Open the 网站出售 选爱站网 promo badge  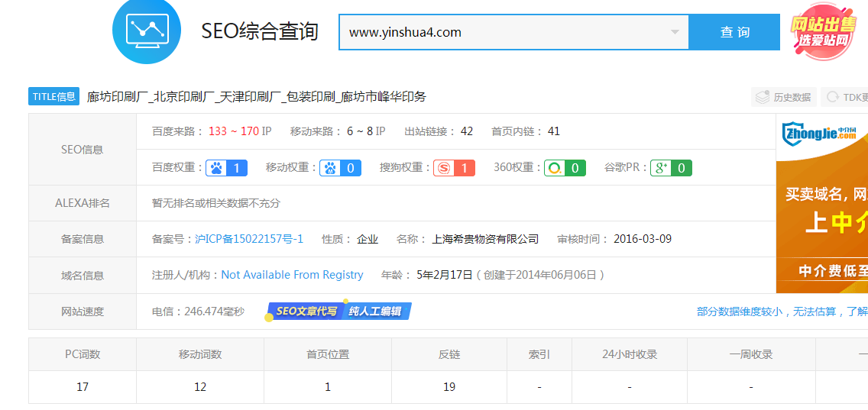(822, 32)
